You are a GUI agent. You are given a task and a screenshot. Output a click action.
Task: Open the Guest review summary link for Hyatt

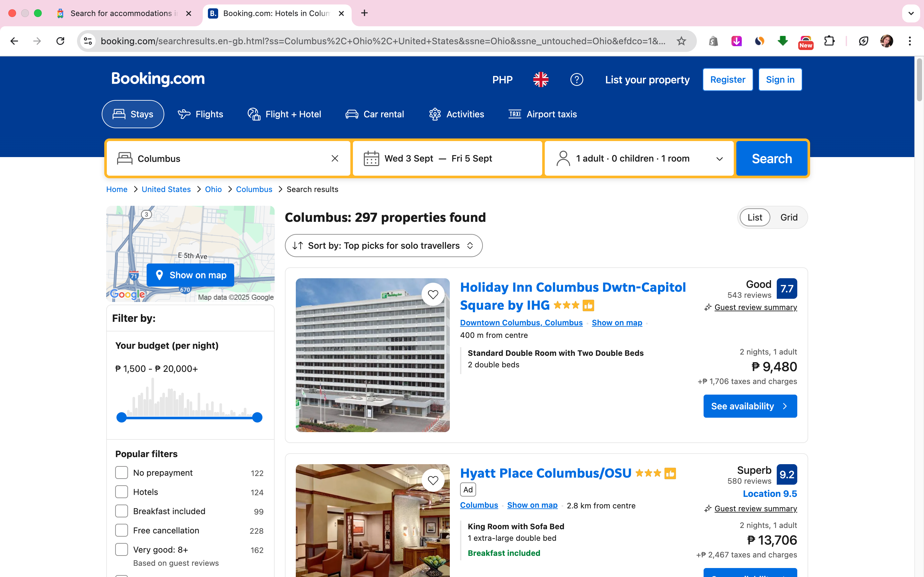tap(755, 508)
